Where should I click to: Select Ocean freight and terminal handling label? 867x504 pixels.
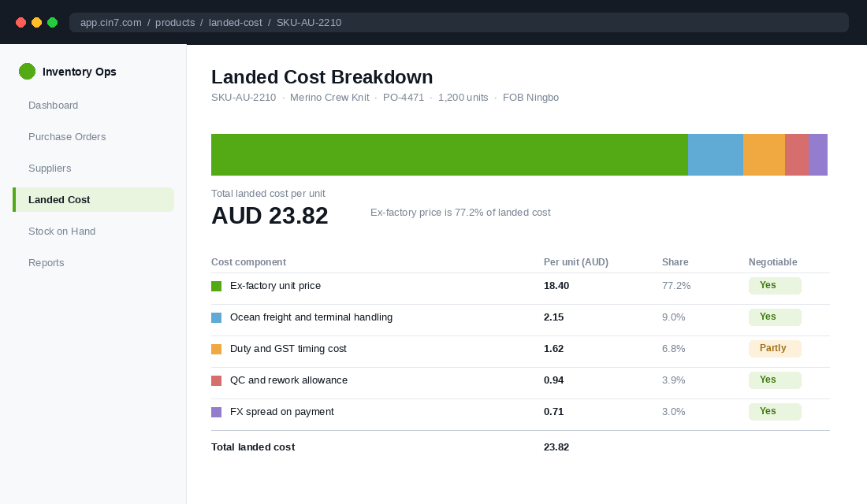[x=311, y=317]
